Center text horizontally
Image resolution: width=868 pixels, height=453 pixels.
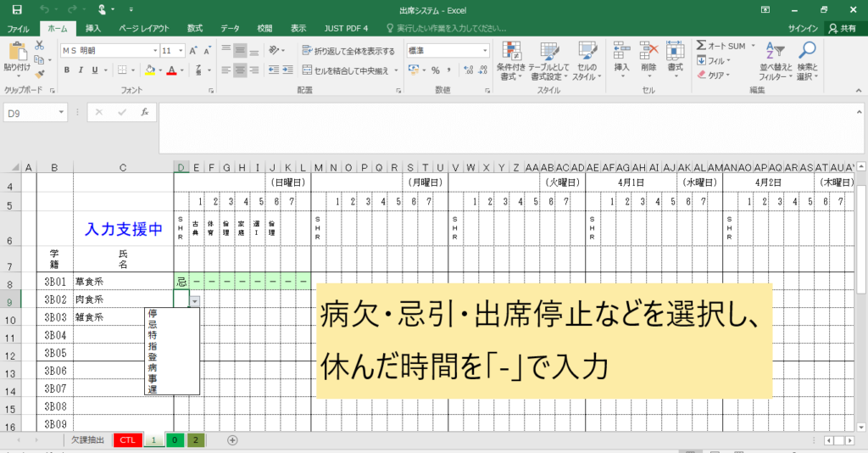tap(240, 70)
